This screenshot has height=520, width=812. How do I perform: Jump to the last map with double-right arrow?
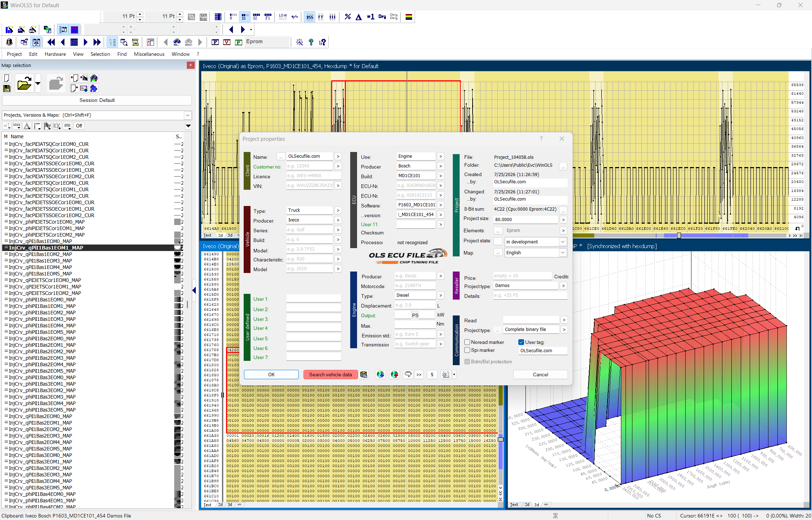(97, 42)
